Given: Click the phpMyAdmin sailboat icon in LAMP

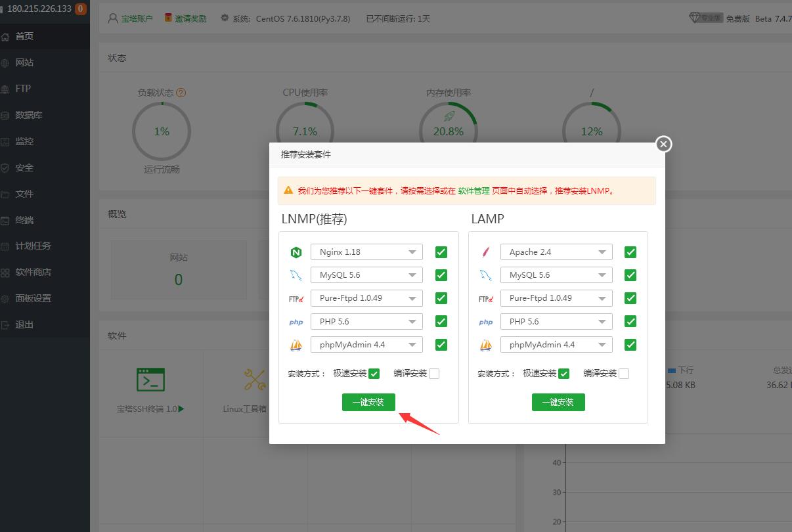Looking at the screenshot, I should (x=486, y=345).
